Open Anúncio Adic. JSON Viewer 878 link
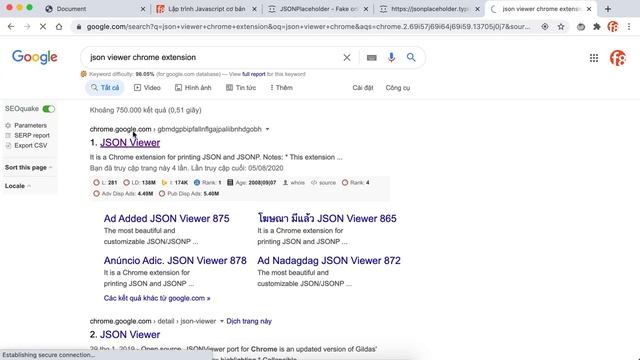Viewport: 640px width, 360px height. coord(175,260)
